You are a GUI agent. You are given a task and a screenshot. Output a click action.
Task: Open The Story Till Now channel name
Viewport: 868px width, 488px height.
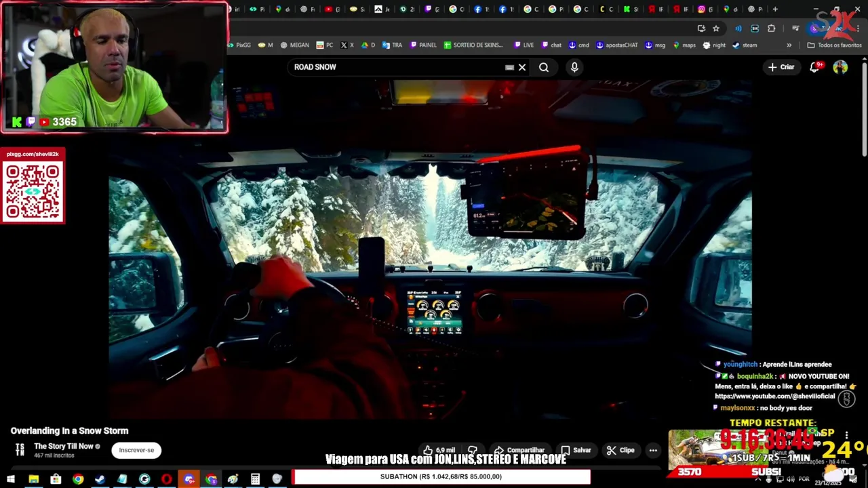[64, 446]
